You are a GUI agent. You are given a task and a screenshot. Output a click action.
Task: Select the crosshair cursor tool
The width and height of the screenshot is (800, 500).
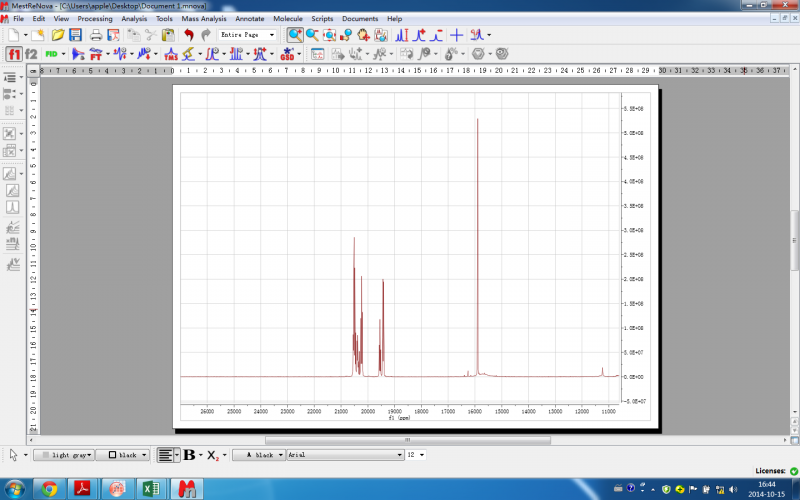(x=456, y=35)
